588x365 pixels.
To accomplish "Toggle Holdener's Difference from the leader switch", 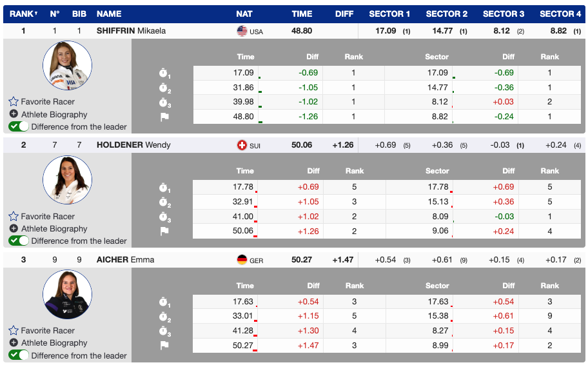I will click(x=19, y=241).
